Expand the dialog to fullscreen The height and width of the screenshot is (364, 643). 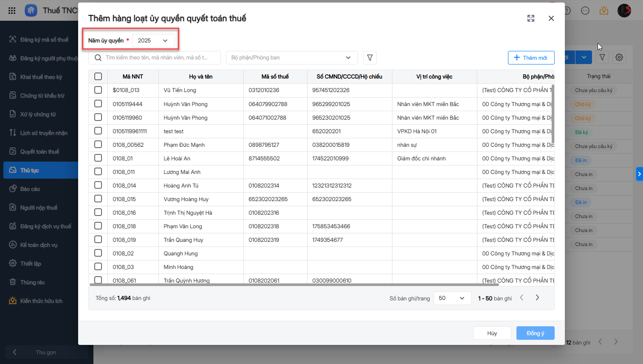pos(531,18)
